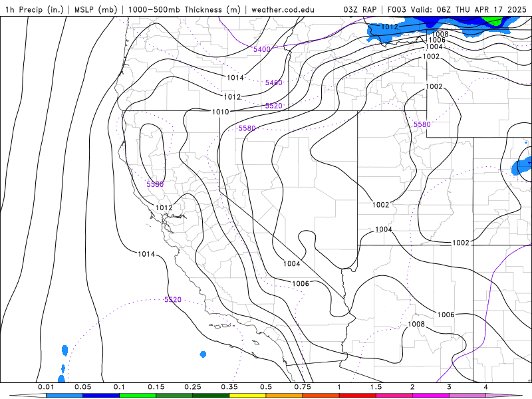
Task: Click the 1010 isobar label
Action: coord(221,112)
